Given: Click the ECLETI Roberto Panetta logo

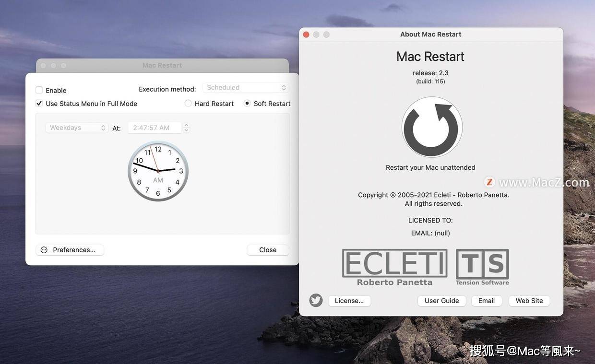Looking at the screenshot, I should (394, 265).
